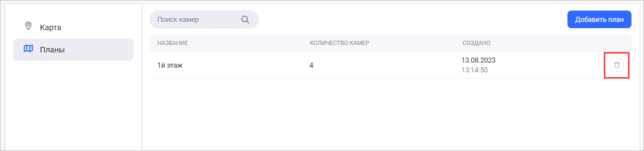Delete the 1й этаж plan via trash icon
The height and width of the screenshot is (151, 644).
click(617, 65)
